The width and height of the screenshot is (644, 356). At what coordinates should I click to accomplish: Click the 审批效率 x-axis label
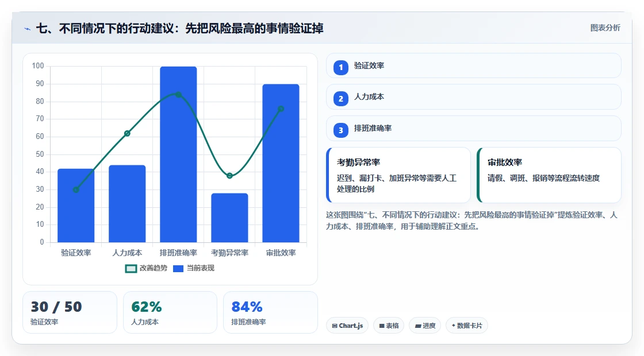281,253
